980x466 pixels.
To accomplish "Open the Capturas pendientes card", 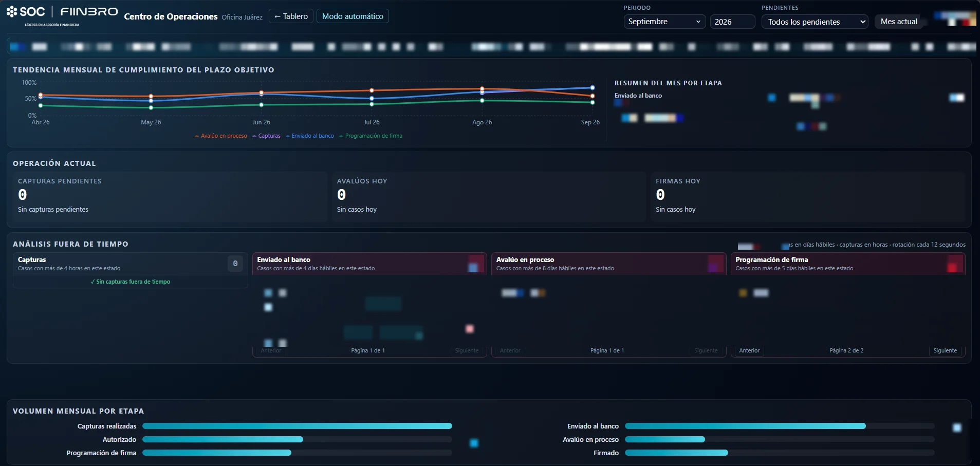I will [x=170, y=196].
